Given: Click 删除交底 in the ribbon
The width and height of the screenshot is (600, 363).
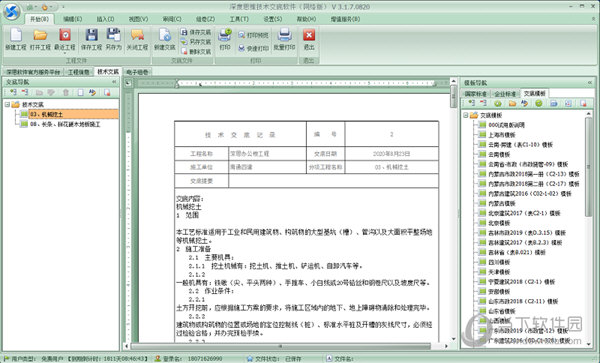Looking at the screenshot, I should point(196,51).
